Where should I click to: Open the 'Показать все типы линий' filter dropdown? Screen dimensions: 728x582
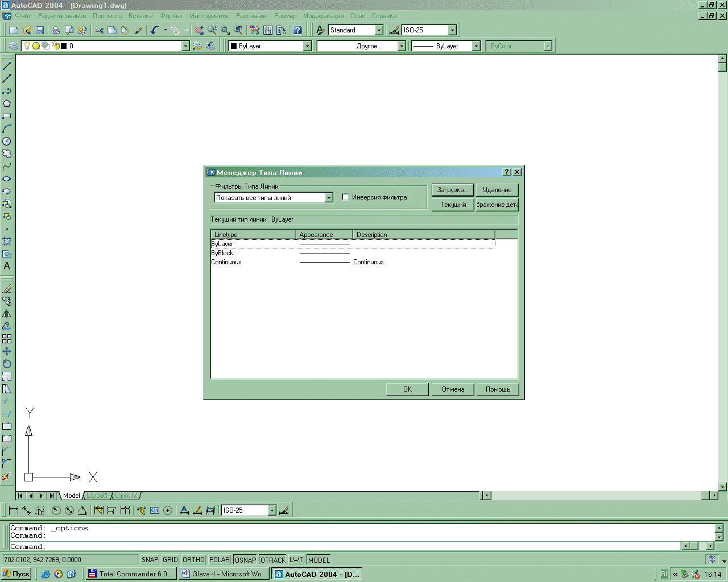coord(329,198)
